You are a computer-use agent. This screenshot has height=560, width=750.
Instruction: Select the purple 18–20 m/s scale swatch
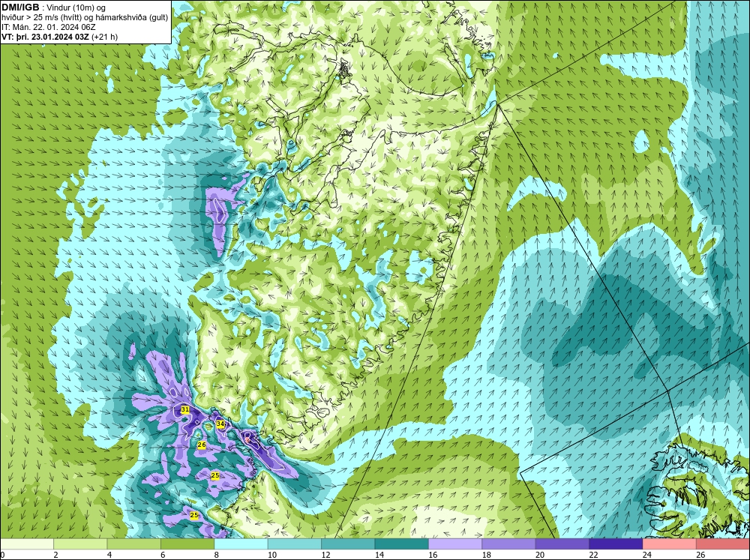point(509,544)
